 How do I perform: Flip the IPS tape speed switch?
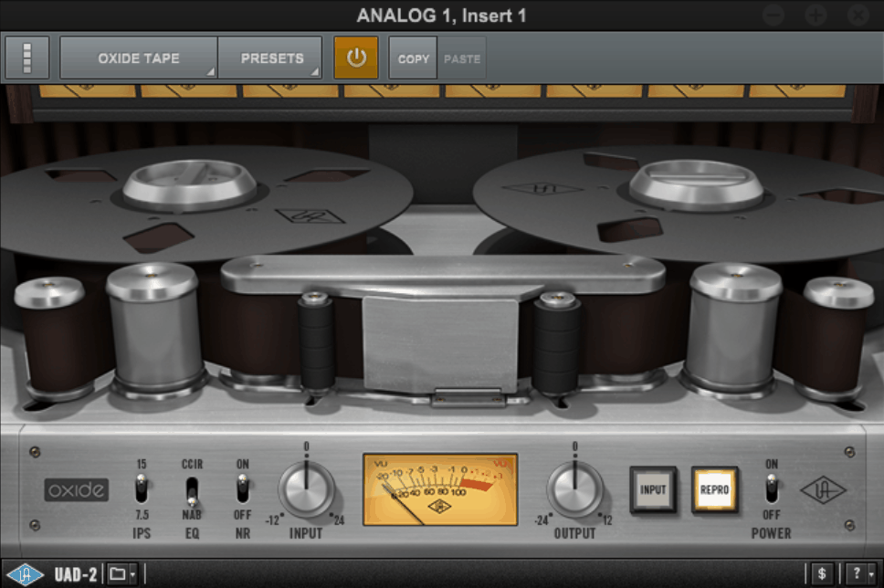point(142,488)
